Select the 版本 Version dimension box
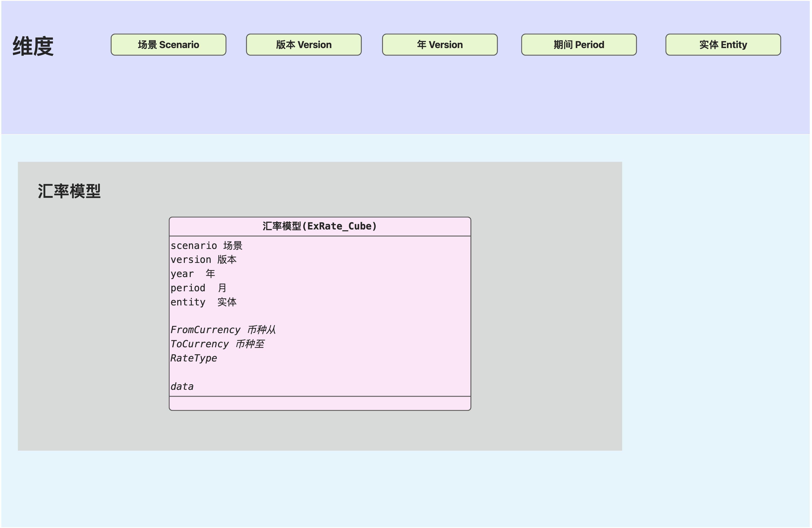The height and width of the screenshot is (528, 812). pyautogui.click(x=304, y=45)
